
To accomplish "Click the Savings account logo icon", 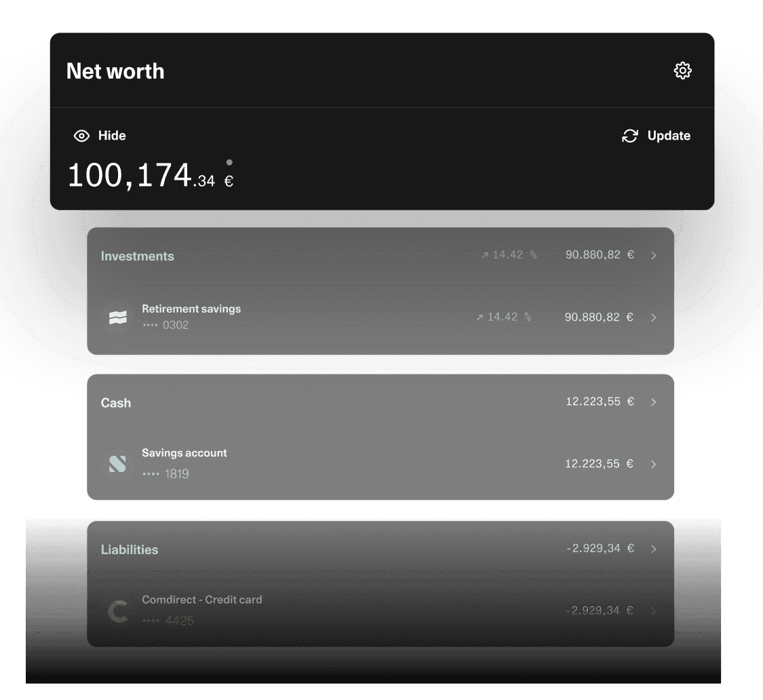I will [118, 465].
